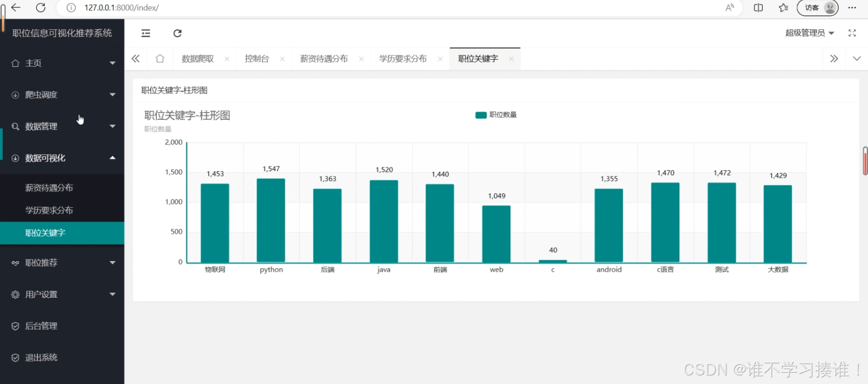View site information icon in address bar
The image size is (868, 384).
click(x=71, y=8)
